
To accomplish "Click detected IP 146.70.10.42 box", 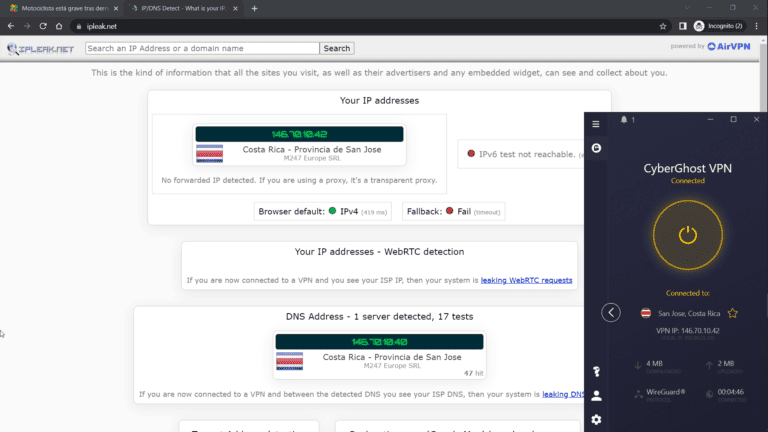I will coord(299,134).
